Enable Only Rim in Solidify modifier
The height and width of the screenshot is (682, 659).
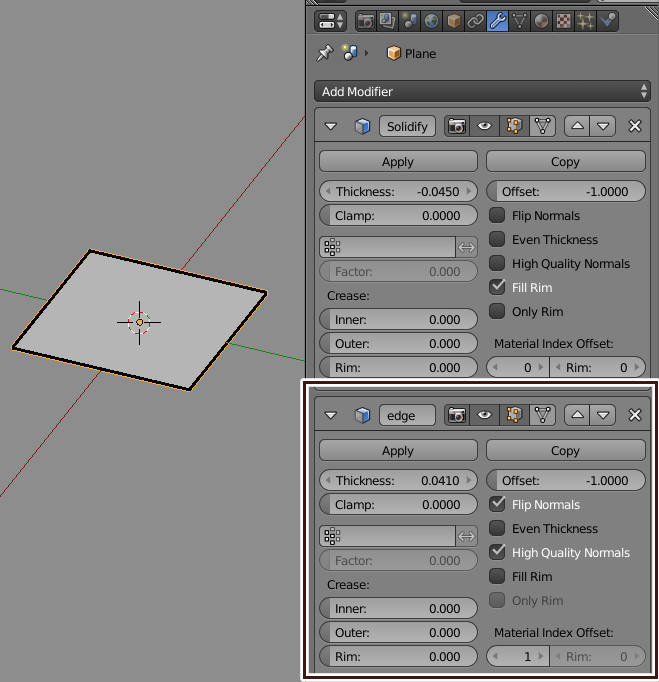click(x=497, y=311)
